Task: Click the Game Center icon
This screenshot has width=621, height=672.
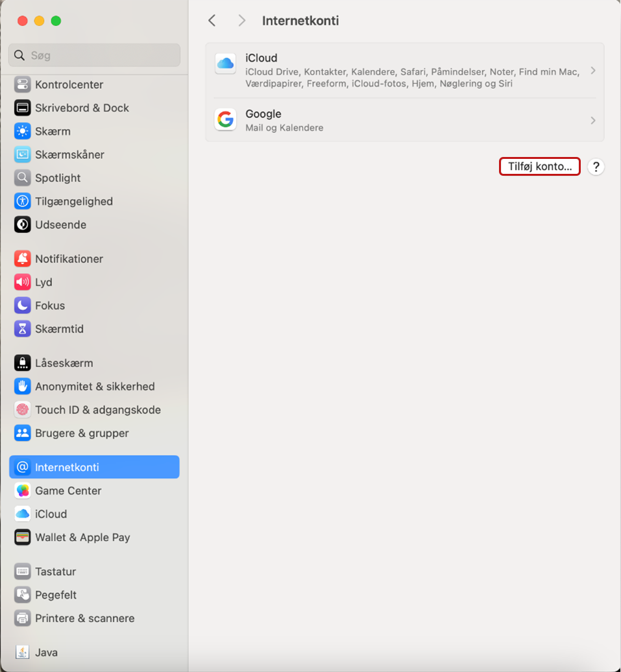Action: (x=22, y=491)
